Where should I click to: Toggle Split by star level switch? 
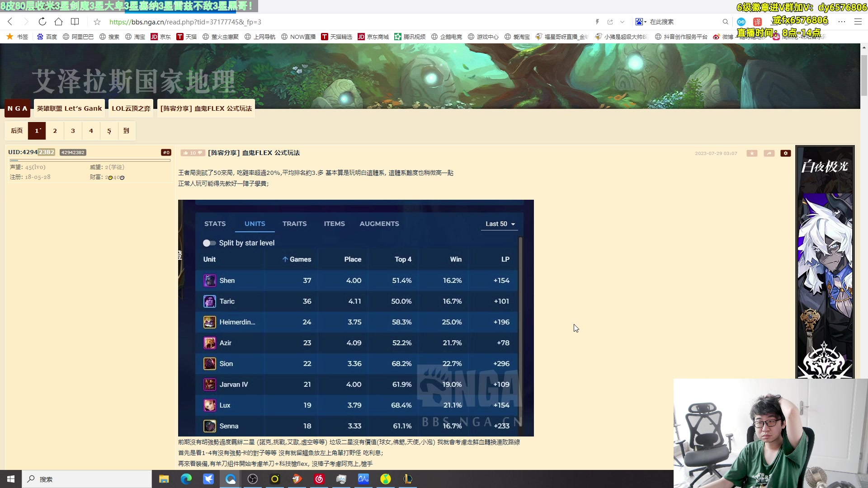(209, 243)
